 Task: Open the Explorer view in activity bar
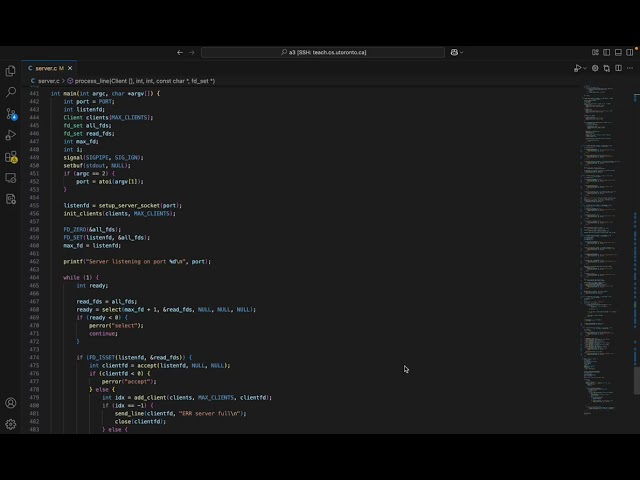click(x=11, y=71)
